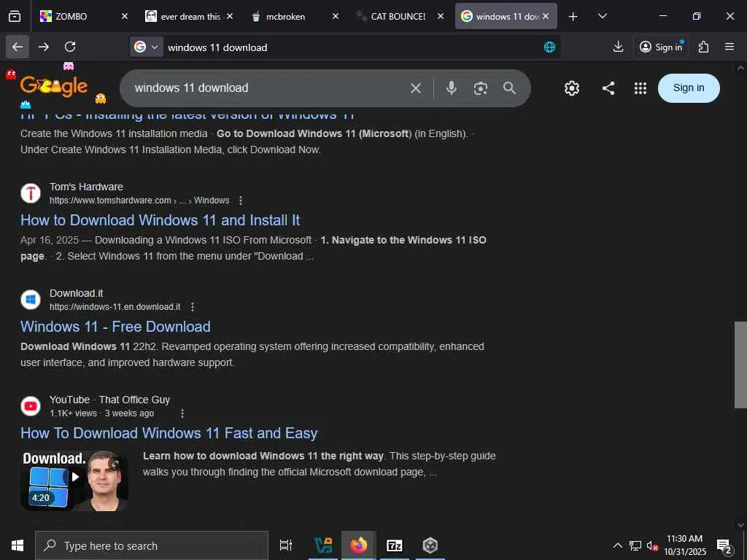Open 7-Zip from the taskbar

pyautogui.click(x=394, y=545)
